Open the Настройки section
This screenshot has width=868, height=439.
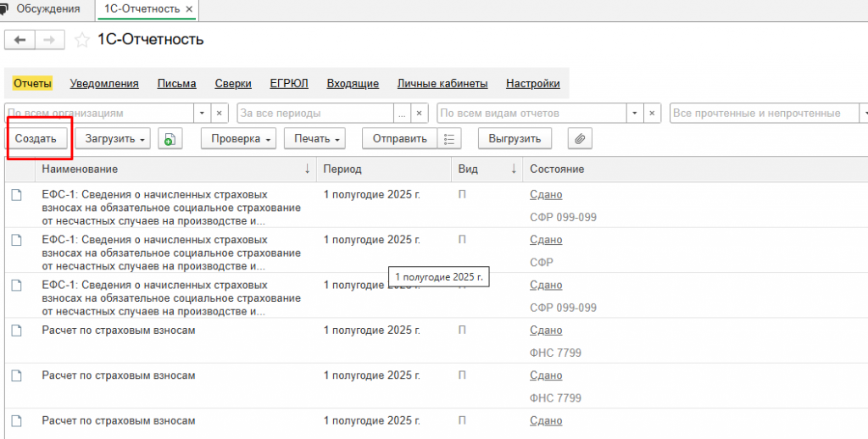click(x=532, y=84)
